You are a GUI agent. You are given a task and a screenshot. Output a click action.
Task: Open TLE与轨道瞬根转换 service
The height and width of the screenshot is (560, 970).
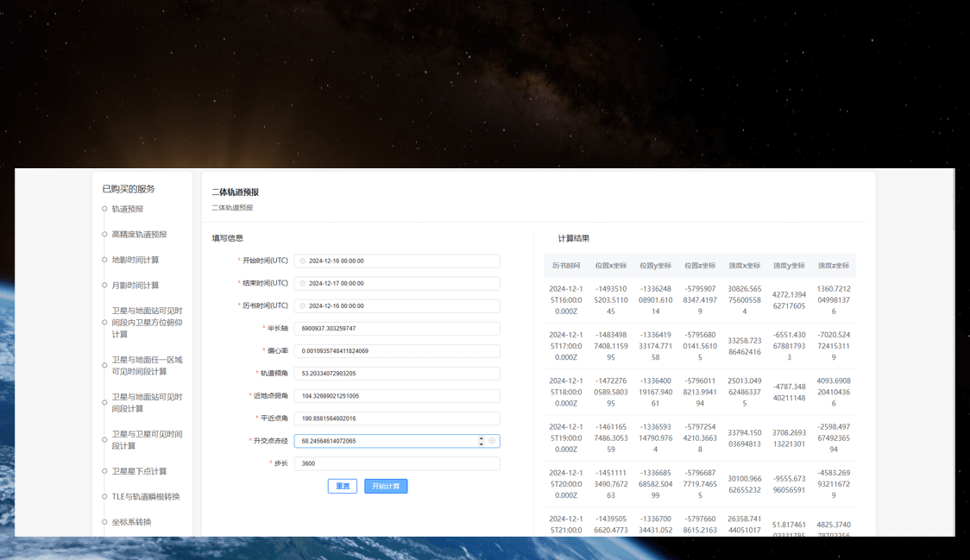[146, 497]
